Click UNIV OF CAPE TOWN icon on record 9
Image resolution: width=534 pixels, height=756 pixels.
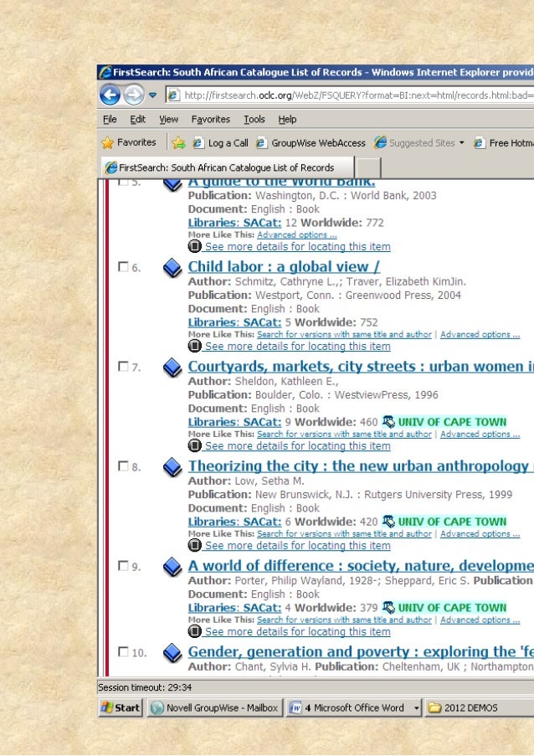click(x=388, y=608)
